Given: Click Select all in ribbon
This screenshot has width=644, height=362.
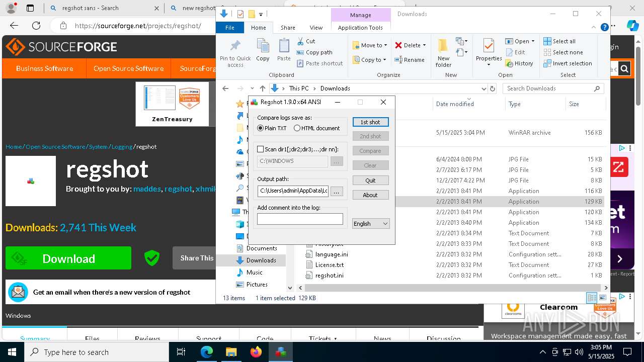Looking at the screenshot, I should click(x=559, y=41).
